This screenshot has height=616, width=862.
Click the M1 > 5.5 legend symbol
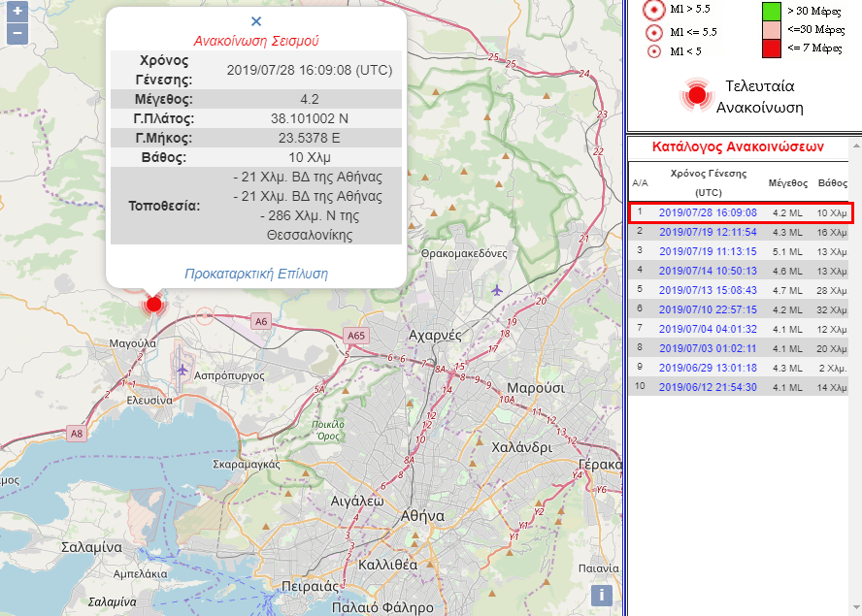653,10
